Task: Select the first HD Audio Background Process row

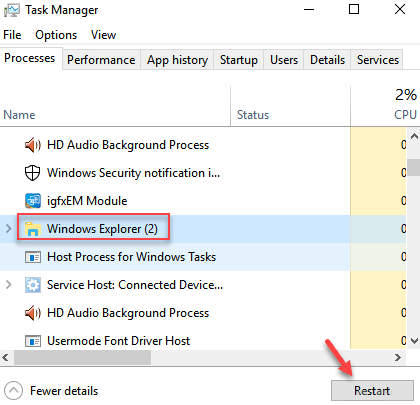Action: 203,145
